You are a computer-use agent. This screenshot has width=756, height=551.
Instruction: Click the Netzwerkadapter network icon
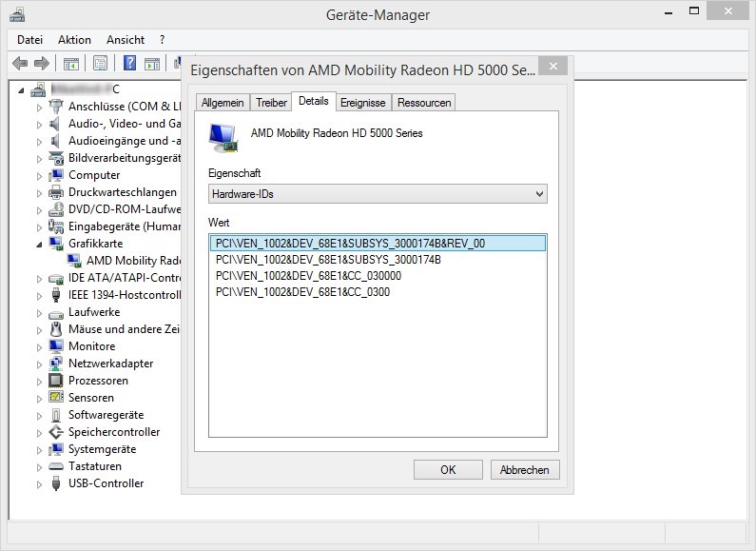coord(56,364)
